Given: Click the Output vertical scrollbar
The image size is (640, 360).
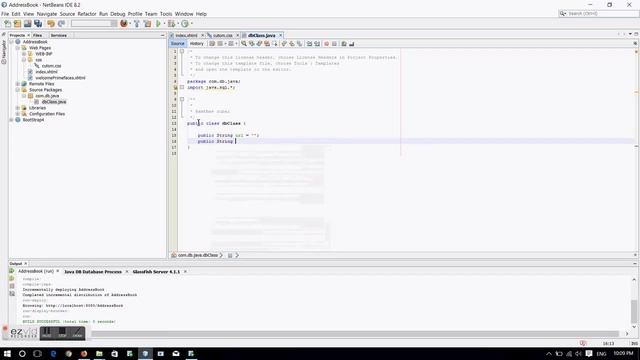Looking at the screenshot, I should pos(633,311).
